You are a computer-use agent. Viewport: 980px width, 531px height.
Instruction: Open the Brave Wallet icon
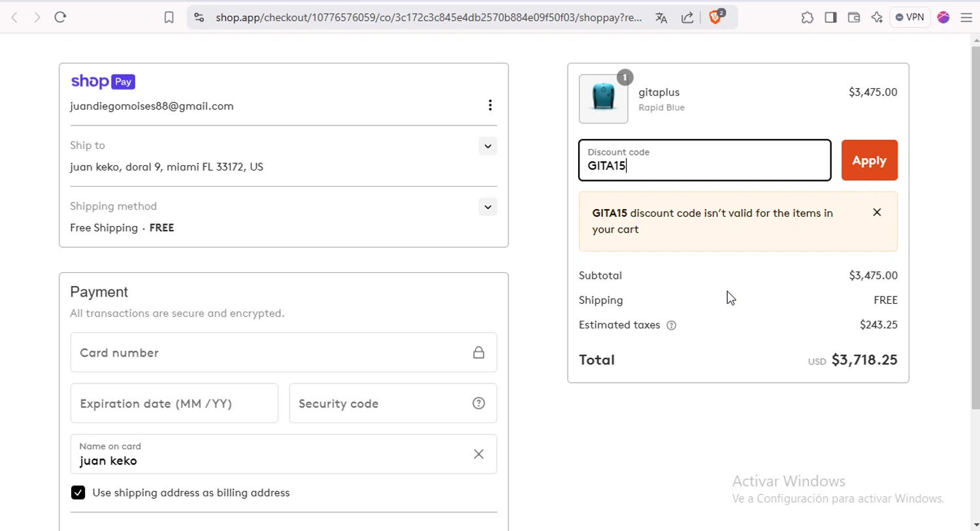854,18
